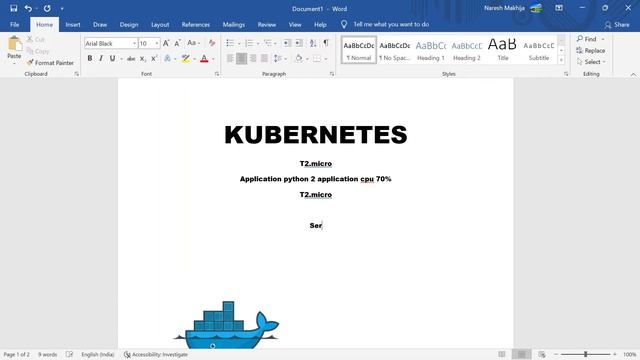Click the Tell me what you want to do box

coord(391,24)
